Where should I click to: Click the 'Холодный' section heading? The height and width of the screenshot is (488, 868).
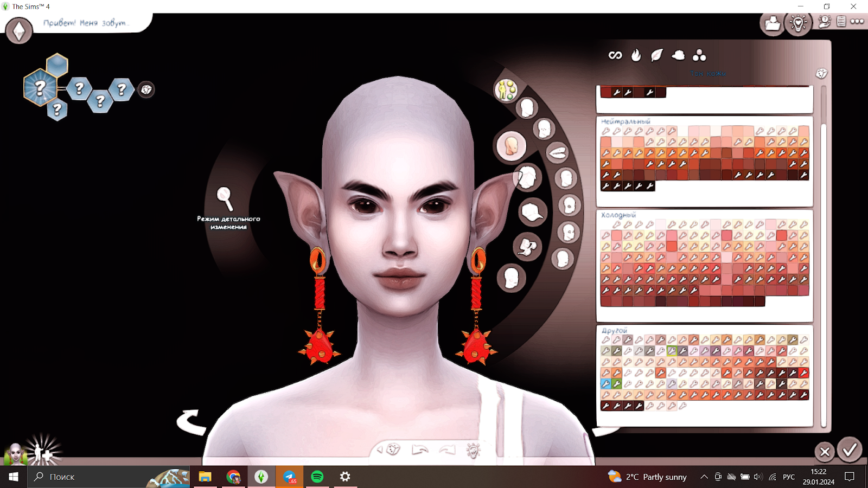[618, 215]
